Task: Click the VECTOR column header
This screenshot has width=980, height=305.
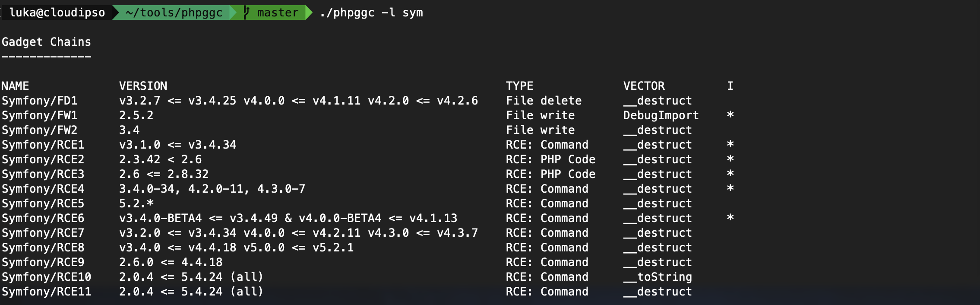Action: (x=644, y=86)
